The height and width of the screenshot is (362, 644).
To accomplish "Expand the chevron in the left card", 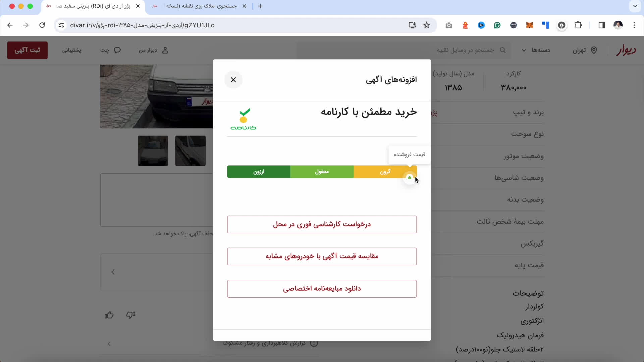I will tap(113, 272).
